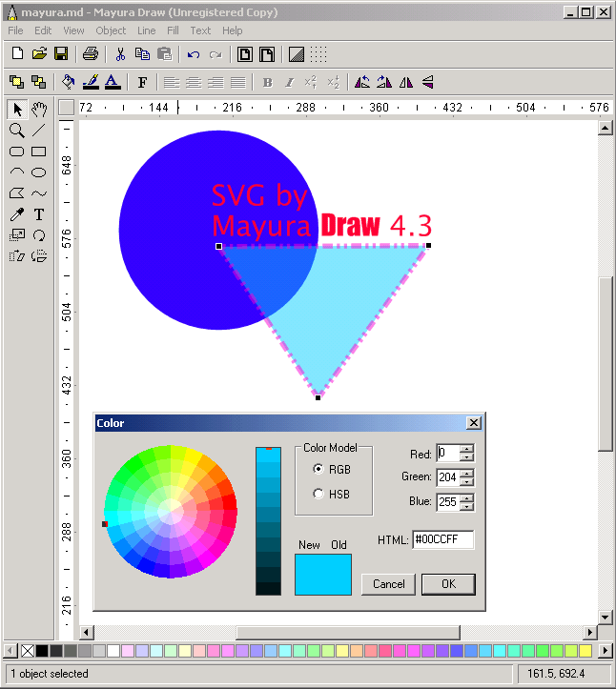The image size is (616, 689).
Task: Select the ellipse tool
Action: coord(39,172)
